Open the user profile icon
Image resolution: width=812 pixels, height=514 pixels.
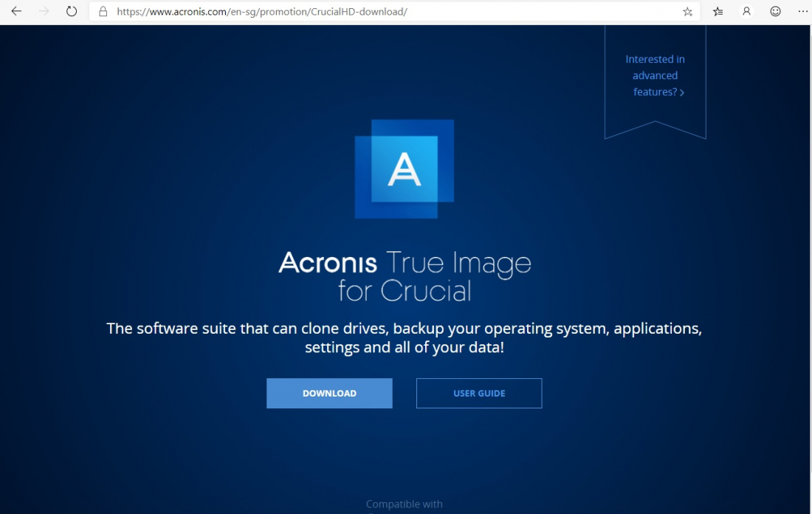pyautogui.click(x=746, y=11)
